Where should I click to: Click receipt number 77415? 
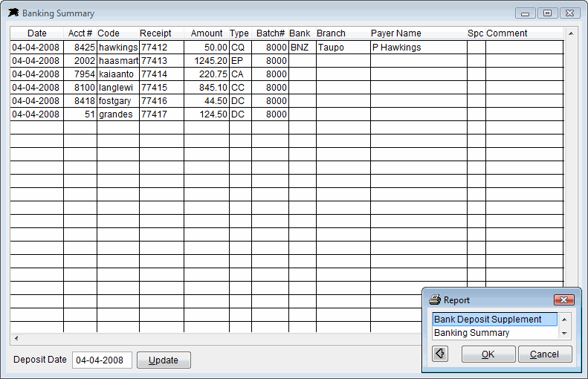[161, 88]
